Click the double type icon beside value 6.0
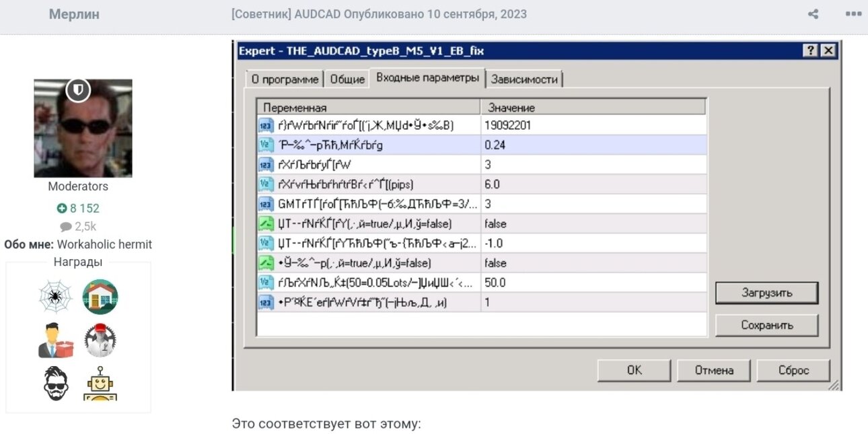Image resolution: width=868 pixels, height=434 pixels. (x=265, y=184)
